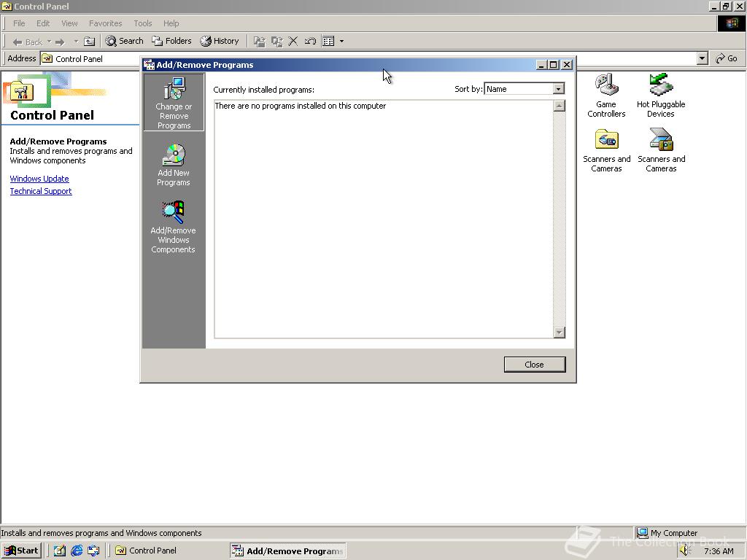
Task: Open the Favorites menu
Action: coord(105,23)
